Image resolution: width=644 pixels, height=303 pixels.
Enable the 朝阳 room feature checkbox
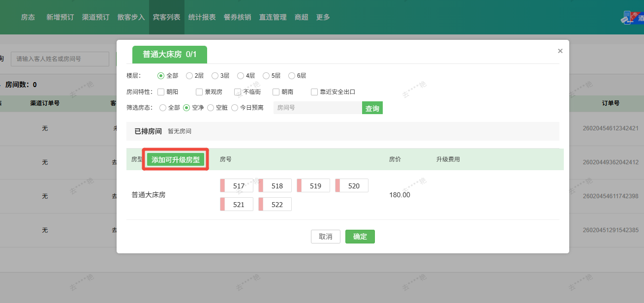161,92
